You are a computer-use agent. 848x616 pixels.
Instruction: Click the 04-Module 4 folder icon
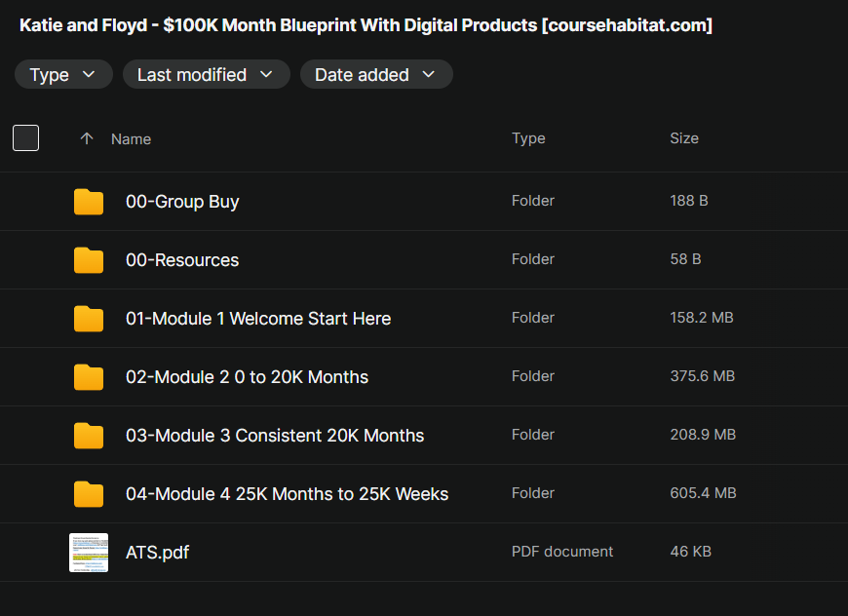click(x=89, y=494)
